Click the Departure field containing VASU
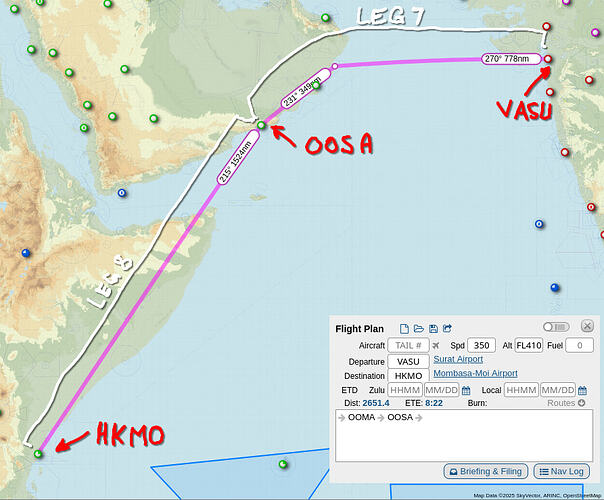Viewport: 604px width, 500px height. (408, 361)
